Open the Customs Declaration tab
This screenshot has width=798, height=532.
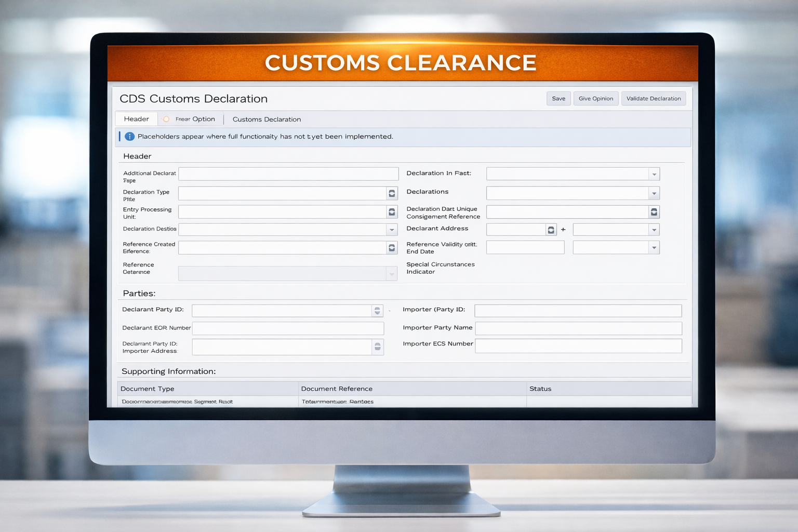[x=267, y=119]
